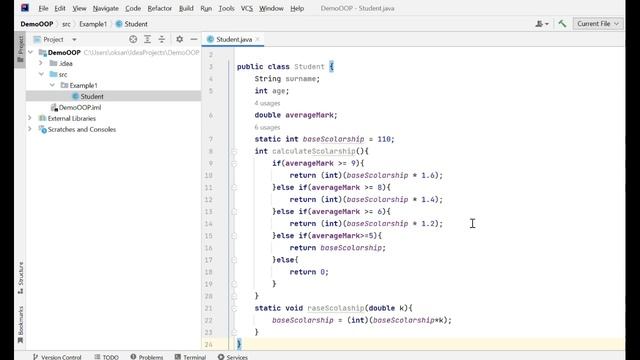640x360 pixels.
Task: Click Student in the breadcrumb bar
Action: click(131, 24)
